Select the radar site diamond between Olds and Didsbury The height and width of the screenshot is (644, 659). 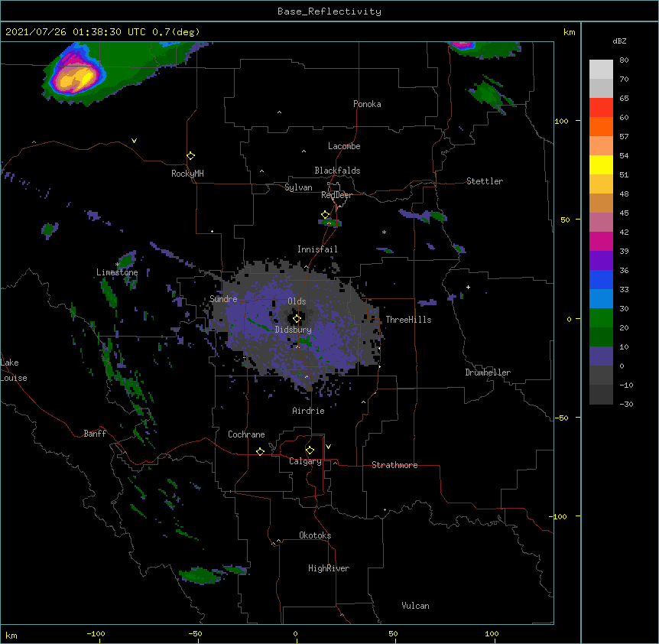tap(297, 319)
